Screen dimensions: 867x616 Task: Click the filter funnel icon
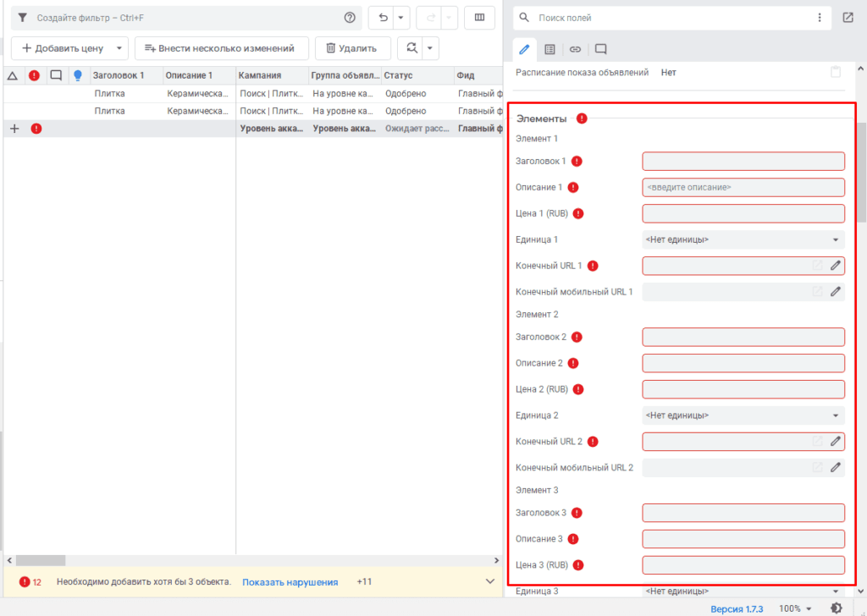click(22, 18)
